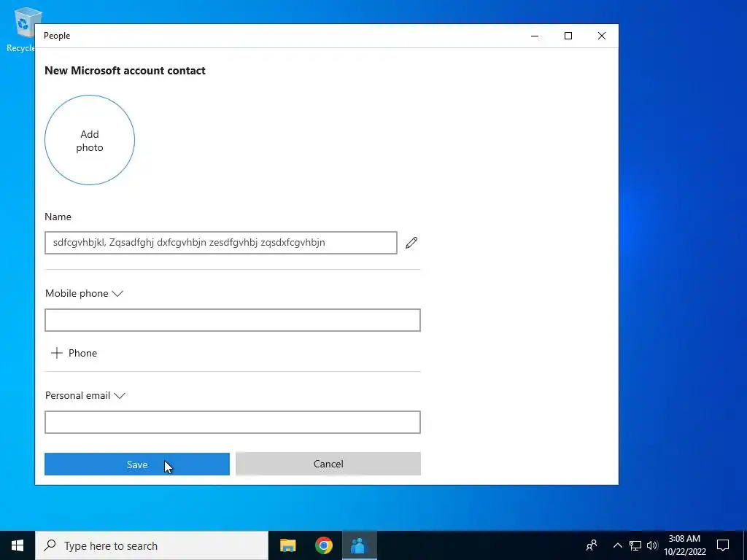747x560 pixels.
Task: Launch Google Chrome from the taskbar
Action: 323,545
